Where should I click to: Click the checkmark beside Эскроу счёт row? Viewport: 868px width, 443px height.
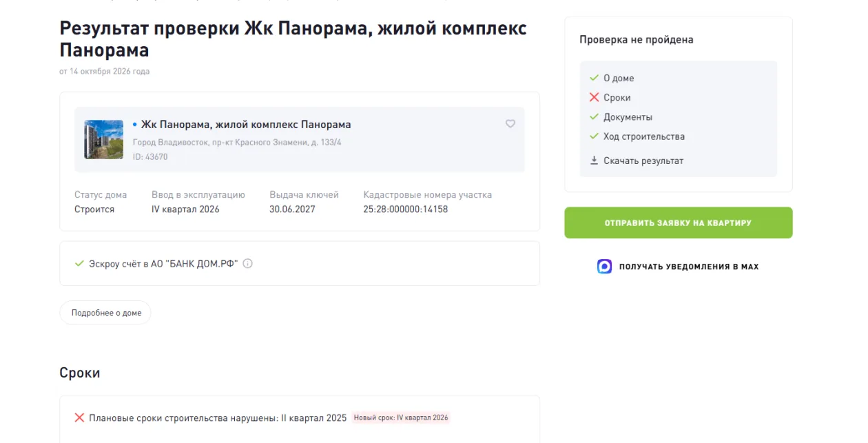(79, 263)
